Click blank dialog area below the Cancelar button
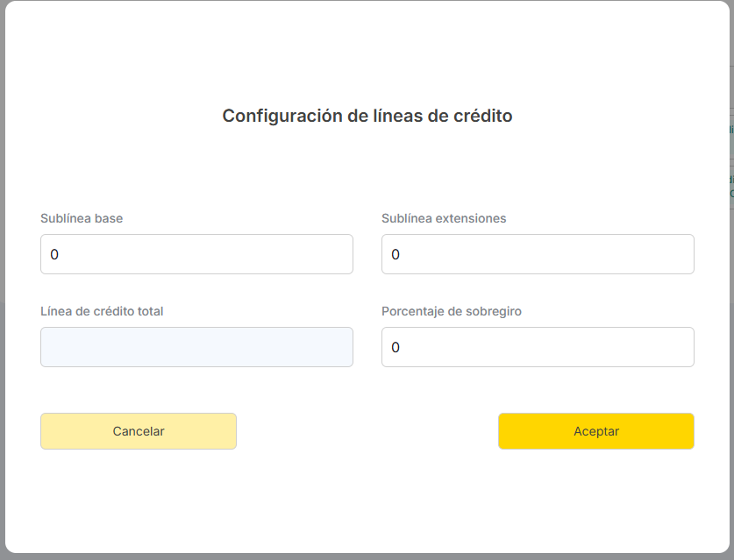This screenshot has width=734, height=560. click(139, 500)
